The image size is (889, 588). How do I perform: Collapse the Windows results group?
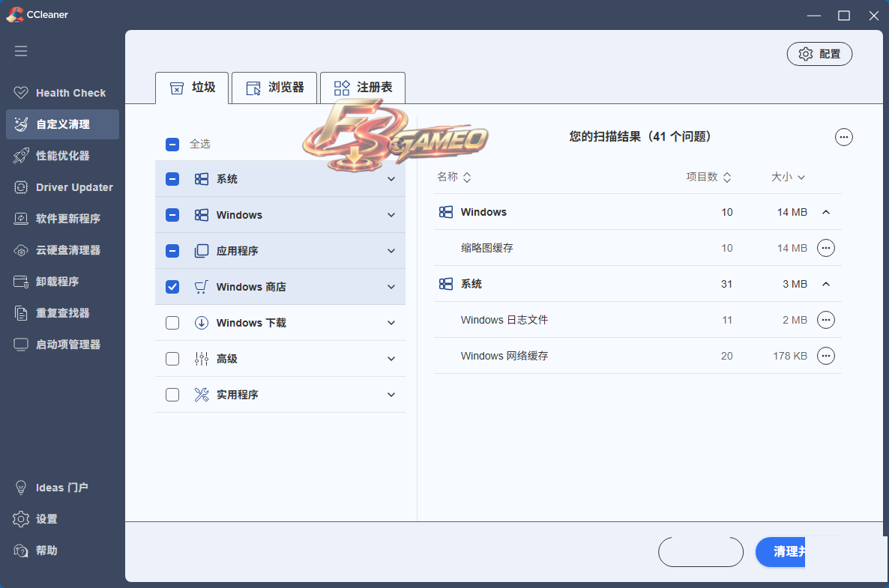(x=826, y=213)
